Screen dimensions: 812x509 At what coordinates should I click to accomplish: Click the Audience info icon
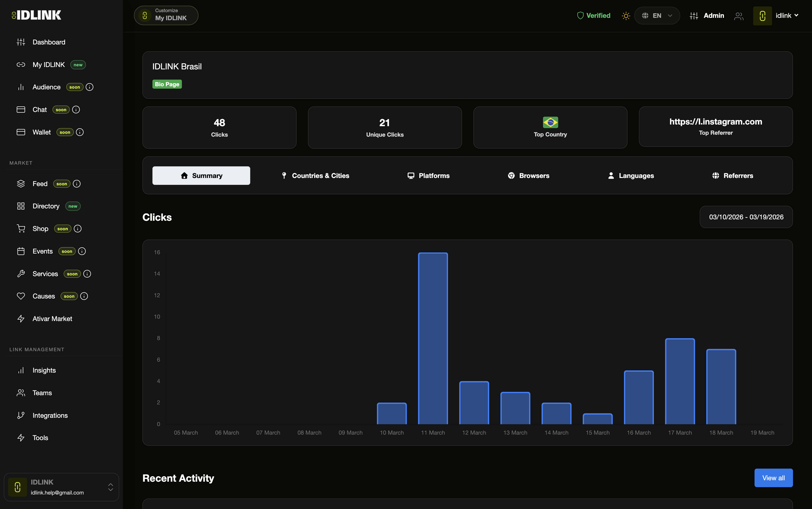[90, 87]
